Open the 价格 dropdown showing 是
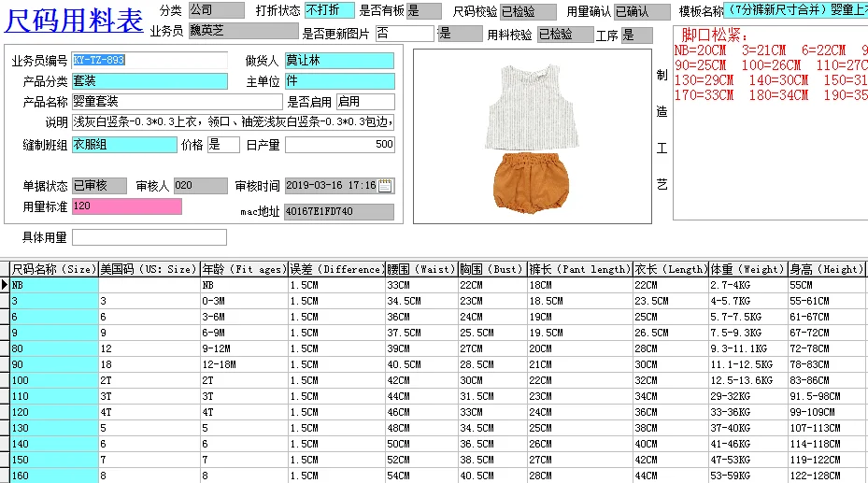The image size is (868, 483). point(223,145)
